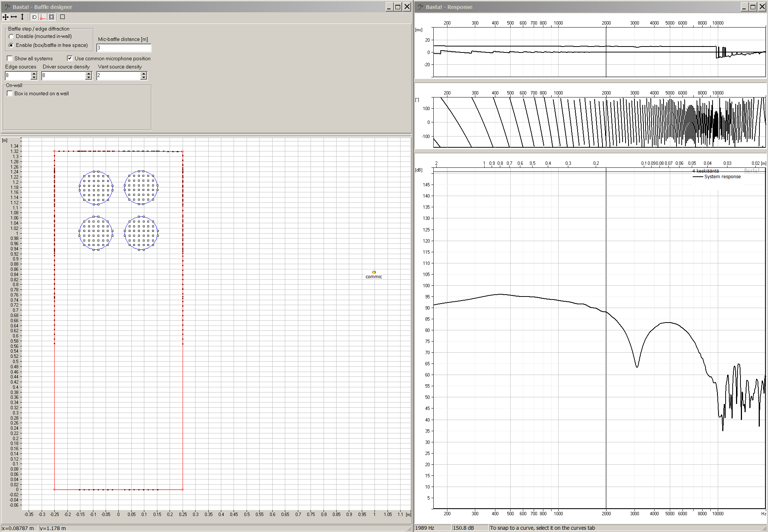
Task: Increase Vent source density up arrow
Action: pyautogui.click(x=144, y=73)
